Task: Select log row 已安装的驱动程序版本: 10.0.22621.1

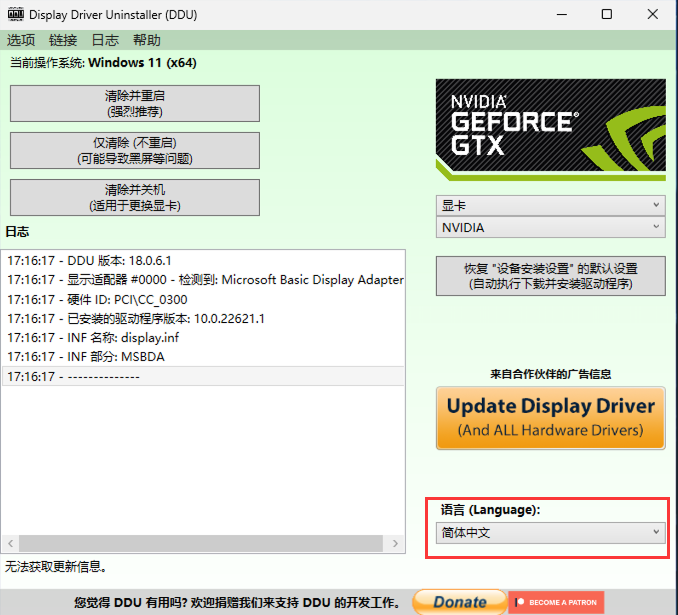Action: click(x=203, y=319)
